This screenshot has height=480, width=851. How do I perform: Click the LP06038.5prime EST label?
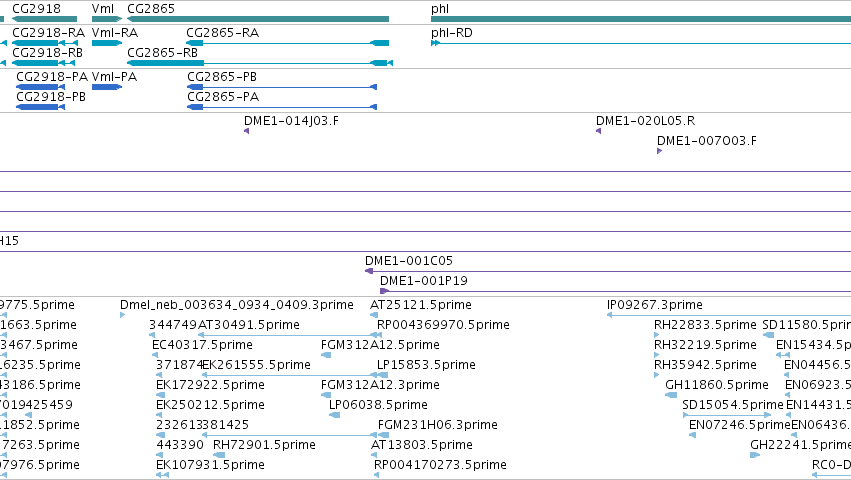click(378, 405)
